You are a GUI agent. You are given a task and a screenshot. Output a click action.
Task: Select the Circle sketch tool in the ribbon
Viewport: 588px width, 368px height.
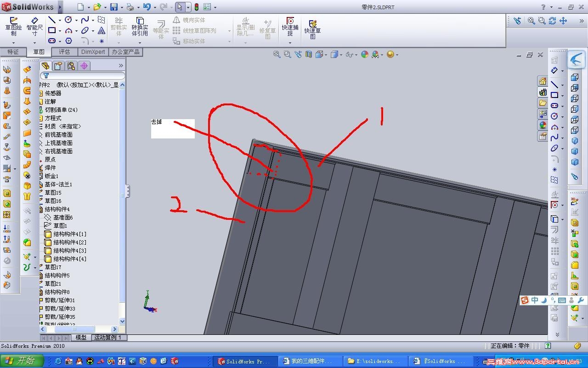coord(68,20)
